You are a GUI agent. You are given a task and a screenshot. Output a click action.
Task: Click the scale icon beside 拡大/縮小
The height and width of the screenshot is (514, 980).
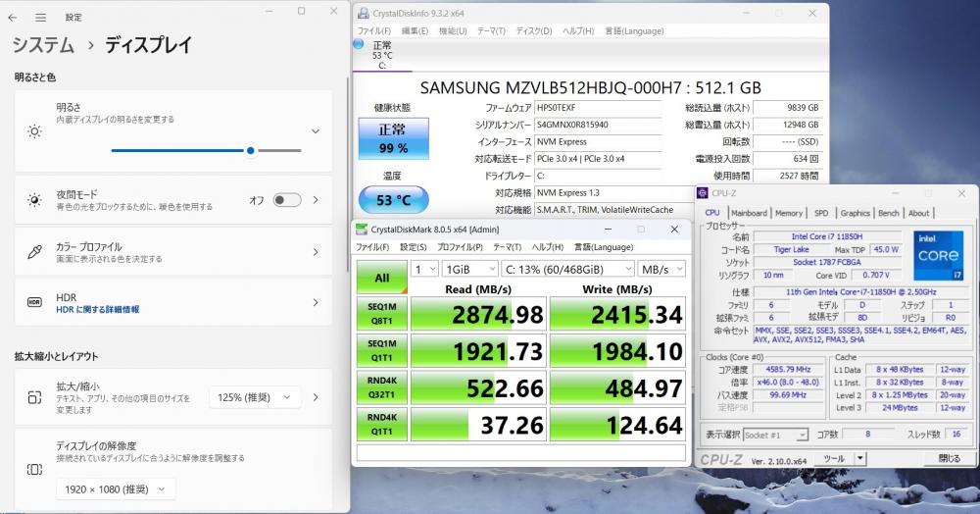tap(34, 397)
